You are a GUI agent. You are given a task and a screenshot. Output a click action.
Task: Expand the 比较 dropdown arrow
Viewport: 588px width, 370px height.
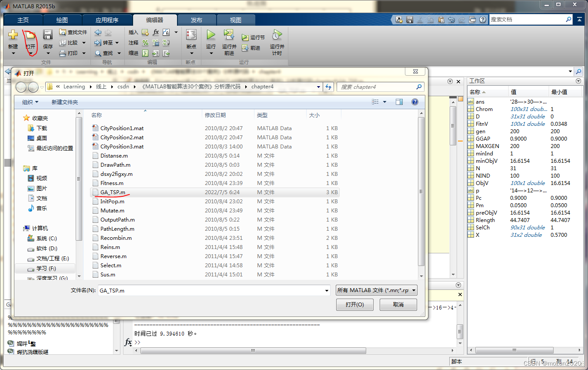point(84,43)
